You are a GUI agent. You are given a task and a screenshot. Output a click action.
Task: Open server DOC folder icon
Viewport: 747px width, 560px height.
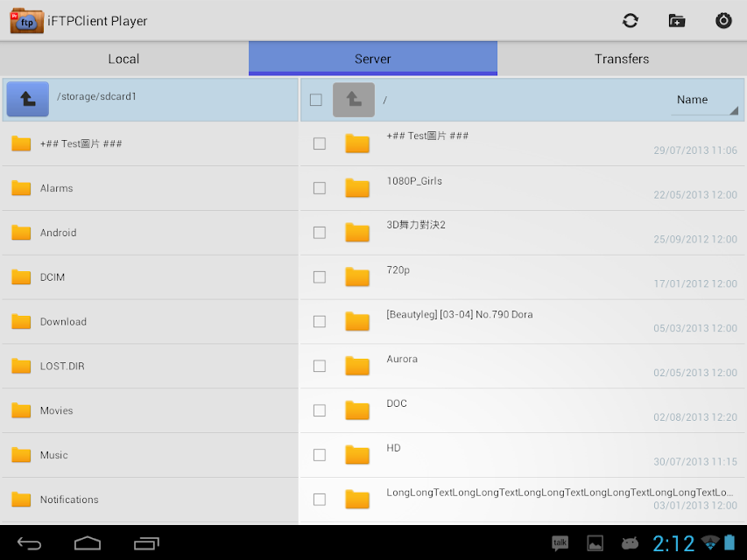tap(357, 410)
